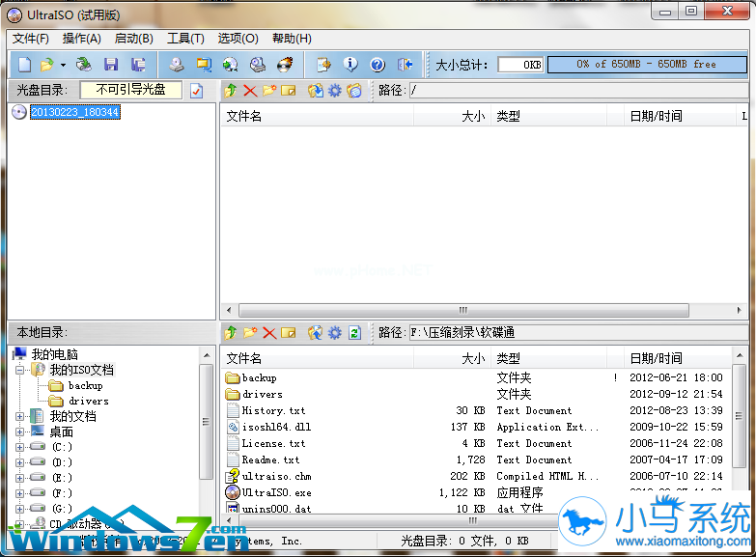The width and height of the screenshot is (756, 557).
Task: Click Up folder icon in local pane toolbar
Action: tap(231, 333)
